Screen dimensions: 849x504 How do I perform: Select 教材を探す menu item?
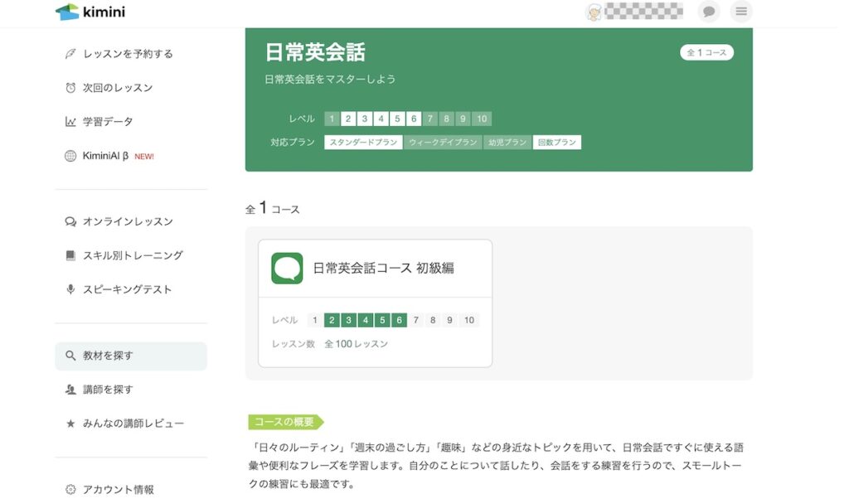coord(131,356)
